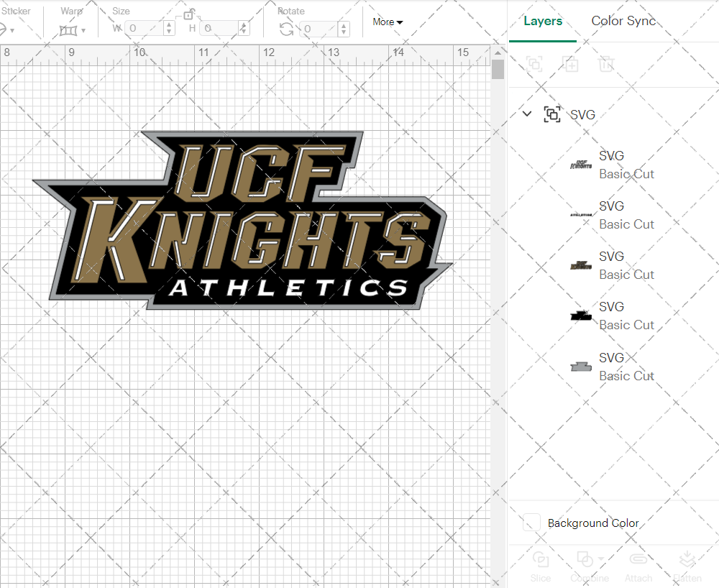Open the More dropdown menu
Image resolution: width=719 pixels, height=588 pixels.
coord(388,22)
